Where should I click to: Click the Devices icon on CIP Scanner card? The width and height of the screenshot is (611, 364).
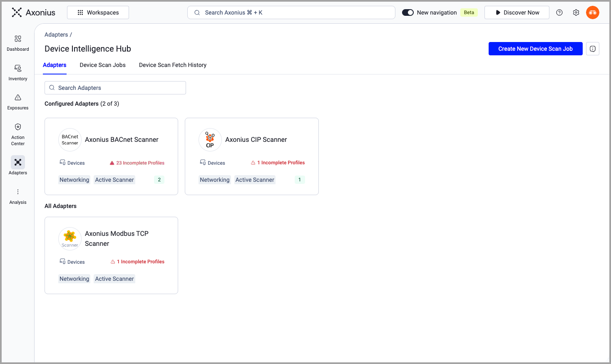(x=203, y=162)
